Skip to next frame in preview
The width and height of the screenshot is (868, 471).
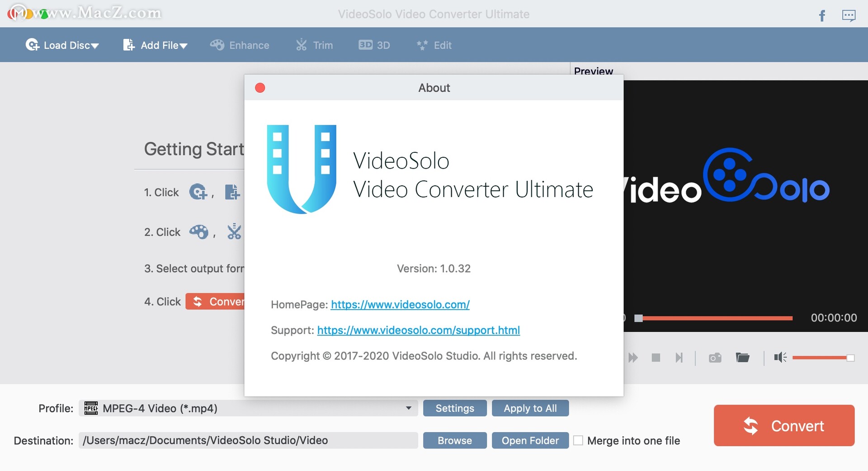[x=679, y=358]
